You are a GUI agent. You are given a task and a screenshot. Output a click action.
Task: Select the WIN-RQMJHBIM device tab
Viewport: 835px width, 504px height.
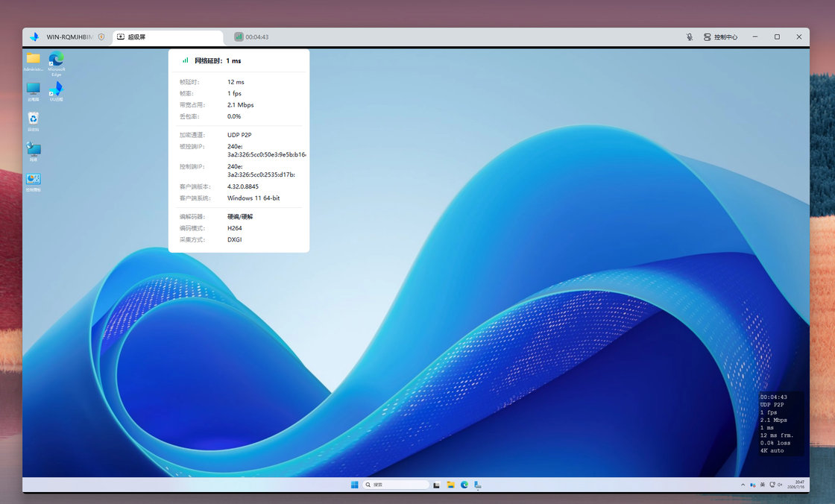coord(69,37)
